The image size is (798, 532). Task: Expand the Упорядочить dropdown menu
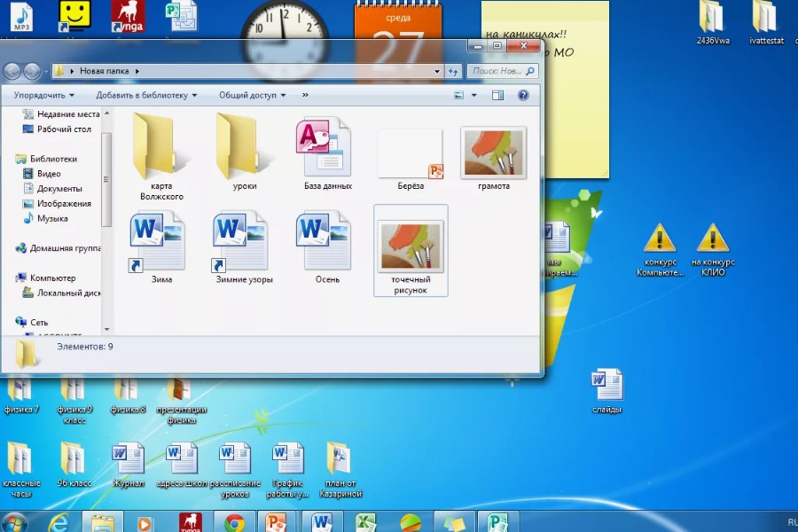coord(43,95)
